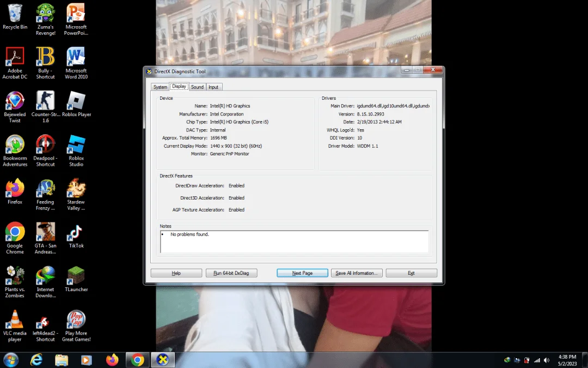Image resolution: width=588 pixels, height=368 pixels.
Task: Click the Show desktop strip
Action: click(585, 360)
